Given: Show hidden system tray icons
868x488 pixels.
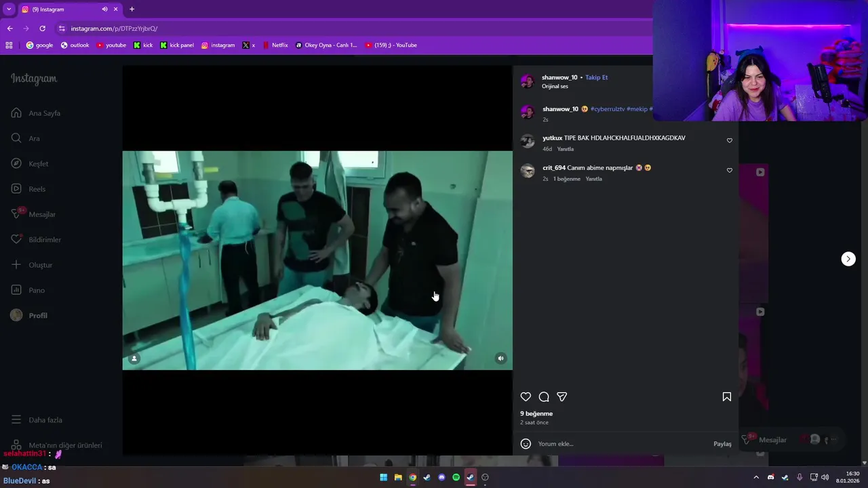Looking at the screenshot, I should [756, 477].
